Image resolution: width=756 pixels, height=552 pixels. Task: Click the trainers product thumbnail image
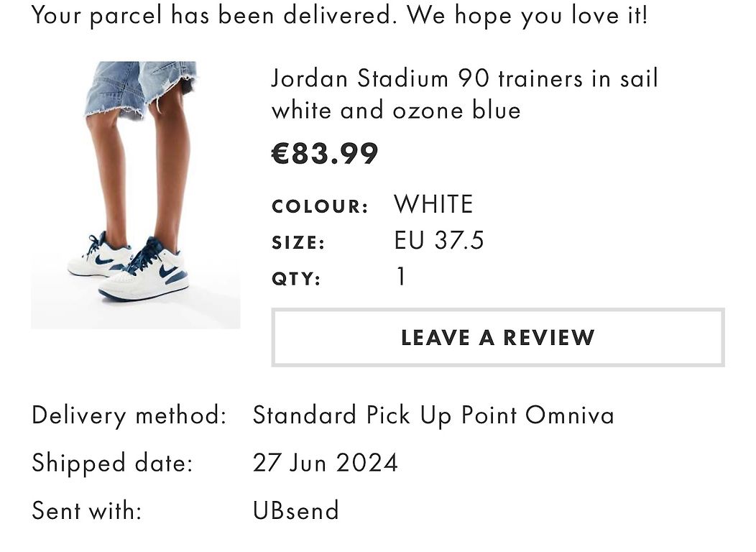point(136,195)
